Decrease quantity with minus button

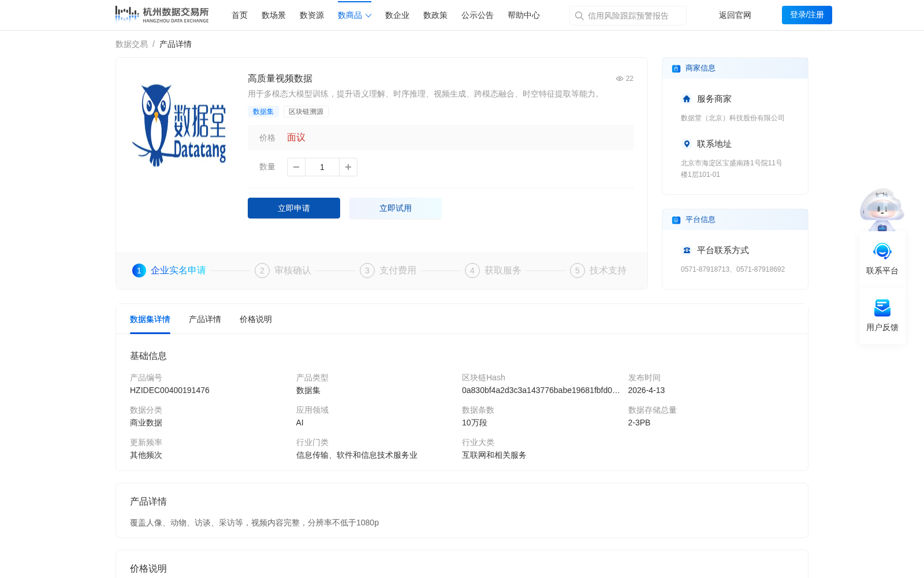pyautogui.click(x=296, y=167)
